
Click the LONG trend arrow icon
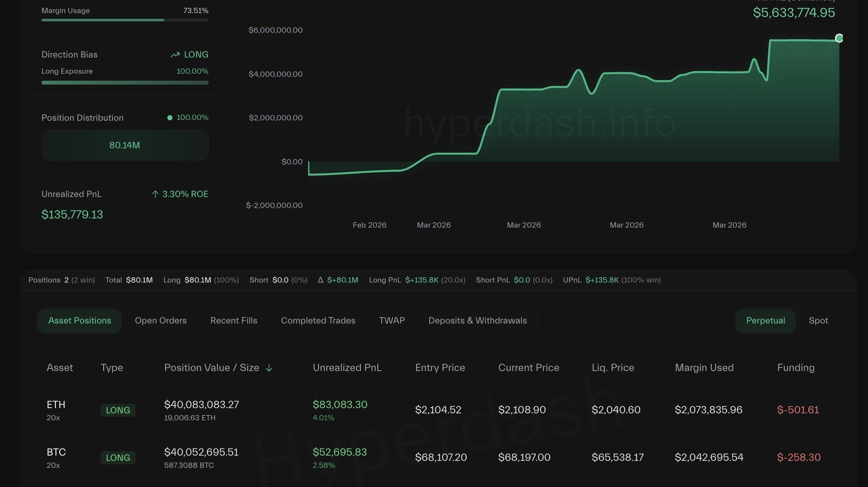(175, 55)
